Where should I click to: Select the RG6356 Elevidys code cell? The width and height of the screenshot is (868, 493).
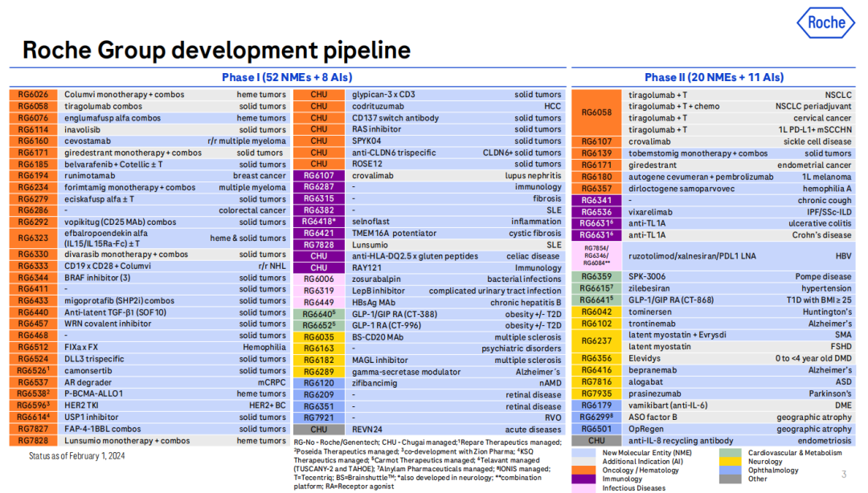tap(596, 358)
